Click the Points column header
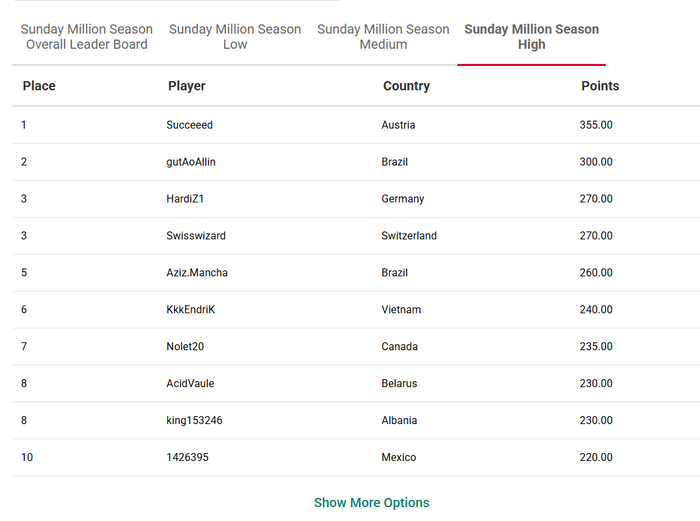 tap(600, 86)
